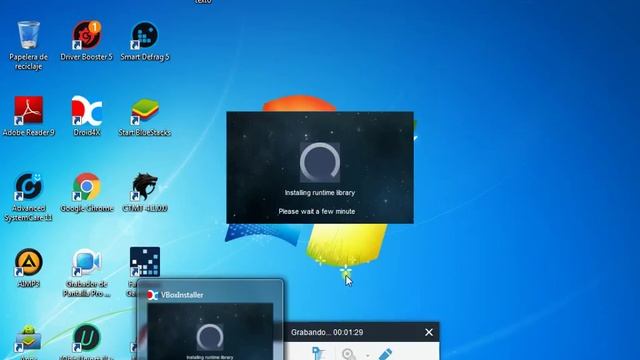Click the cursor effects icon in recorder
This screenshot has width=640, height=360.
point(319,353)
